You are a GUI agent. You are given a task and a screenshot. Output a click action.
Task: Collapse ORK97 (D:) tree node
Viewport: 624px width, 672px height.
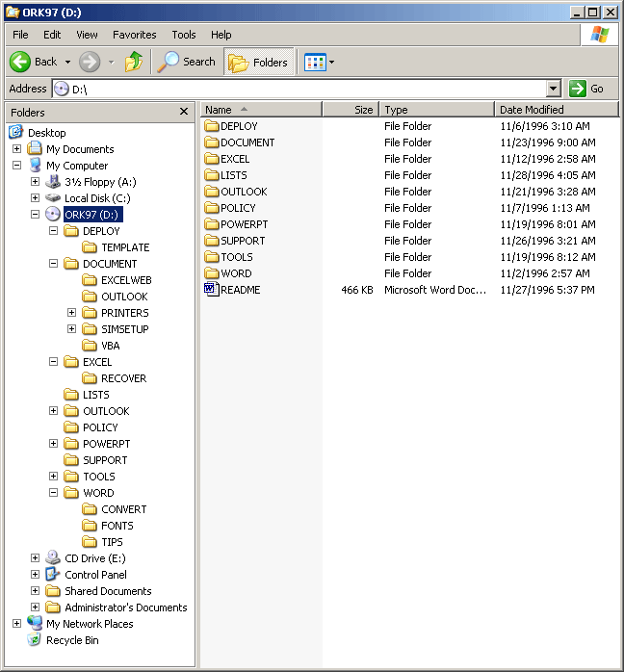pos(35,214)
